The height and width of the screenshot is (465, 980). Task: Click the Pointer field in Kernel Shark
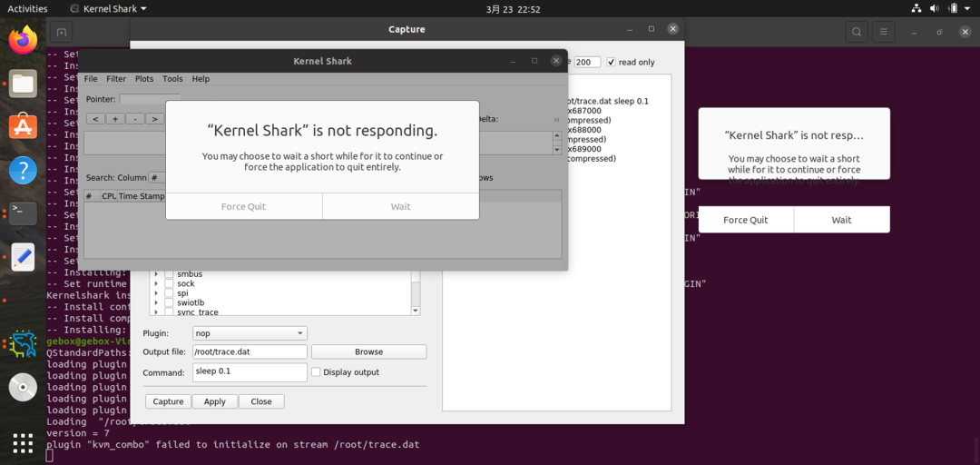tap(150, 99)
